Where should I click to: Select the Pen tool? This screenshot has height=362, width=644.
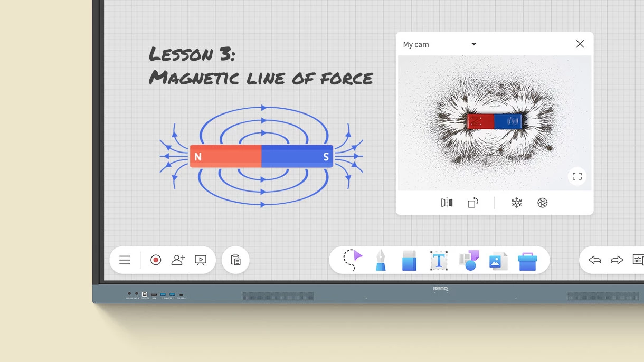tap(381, 260)
